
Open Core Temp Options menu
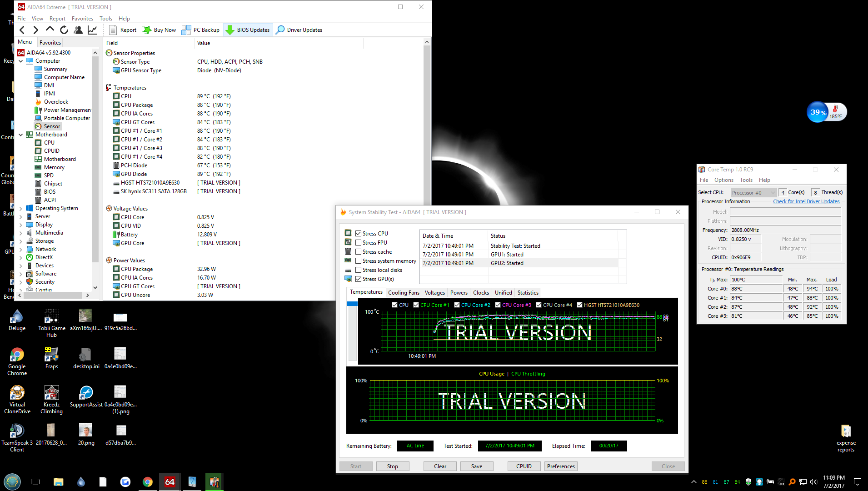[x=723, y=180]
